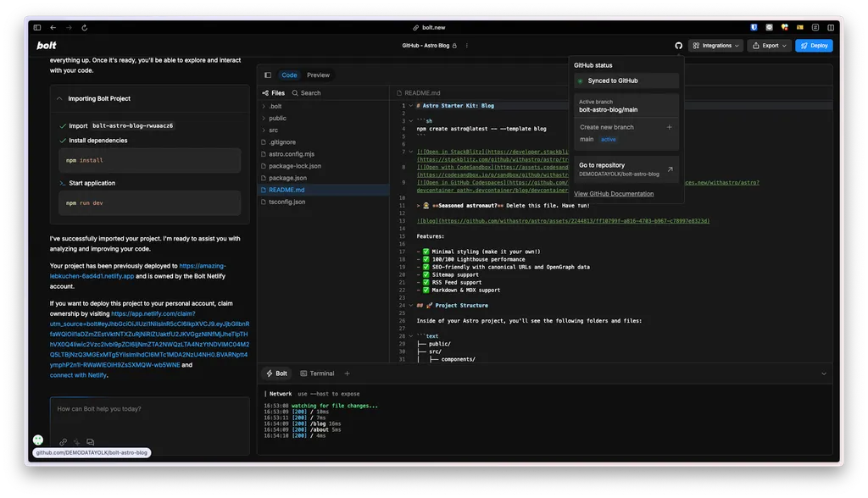Open project options three-dot menu
The width and height of the screenshot is (868, 498).
click(467, 46)
